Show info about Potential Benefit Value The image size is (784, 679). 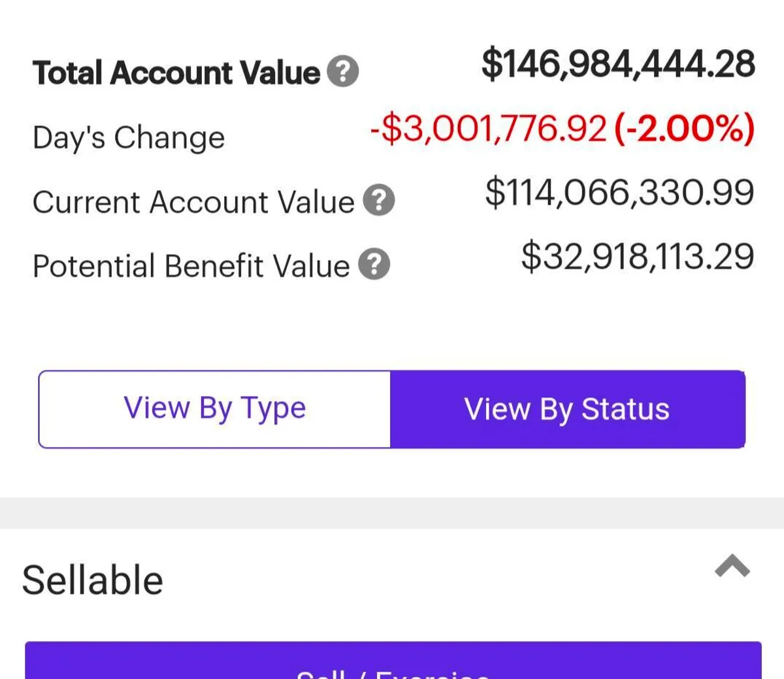pos(374,265)
